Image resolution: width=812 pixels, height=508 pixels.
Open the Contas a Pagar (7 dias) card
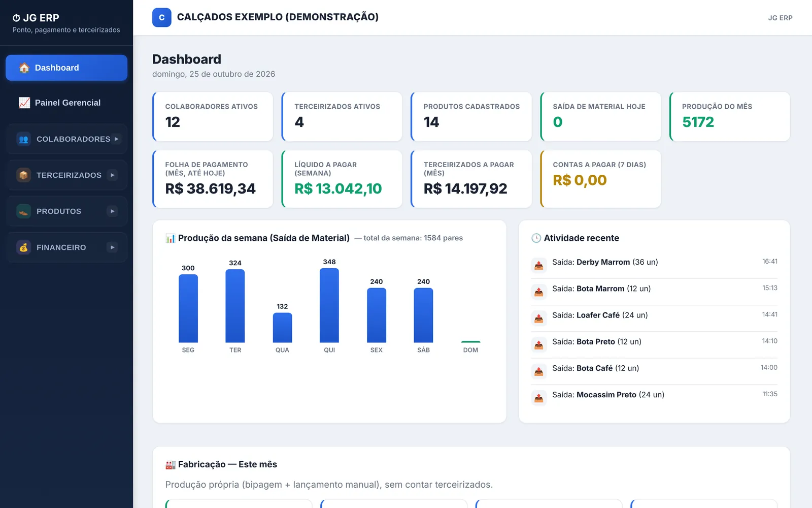pyautogui.click(x=600, y=179)
